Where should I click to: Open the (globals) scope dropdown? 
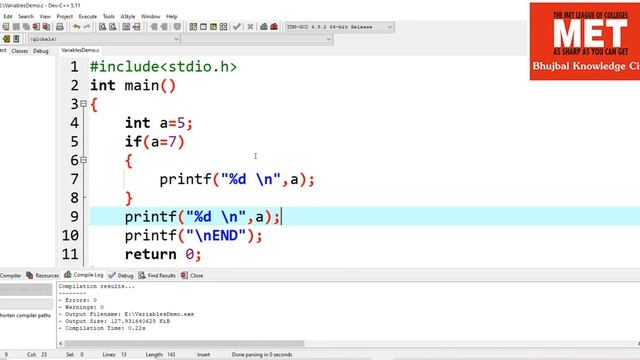[x=104, y=39]
